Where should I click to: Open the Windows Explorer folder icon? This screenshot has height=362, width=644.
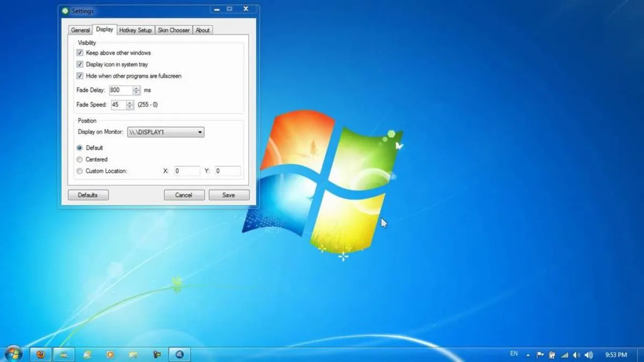point(134,354)
